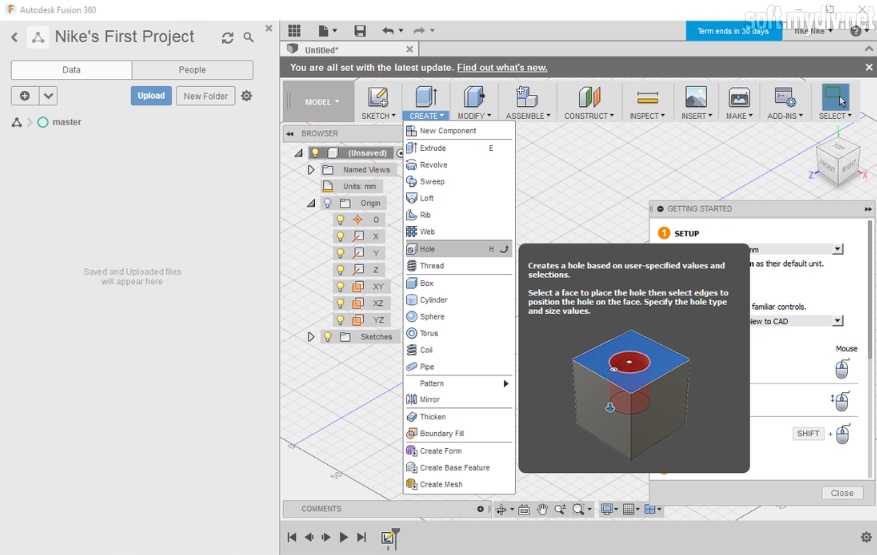Click the Upload button
This screenshot has height=555, width=877.
(x=151, y=96)
